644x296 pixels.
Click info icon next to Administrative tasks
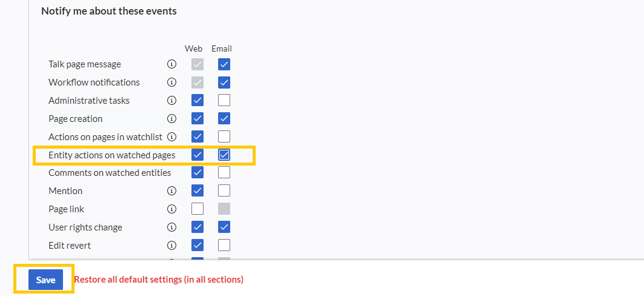(x=171, y=100)
